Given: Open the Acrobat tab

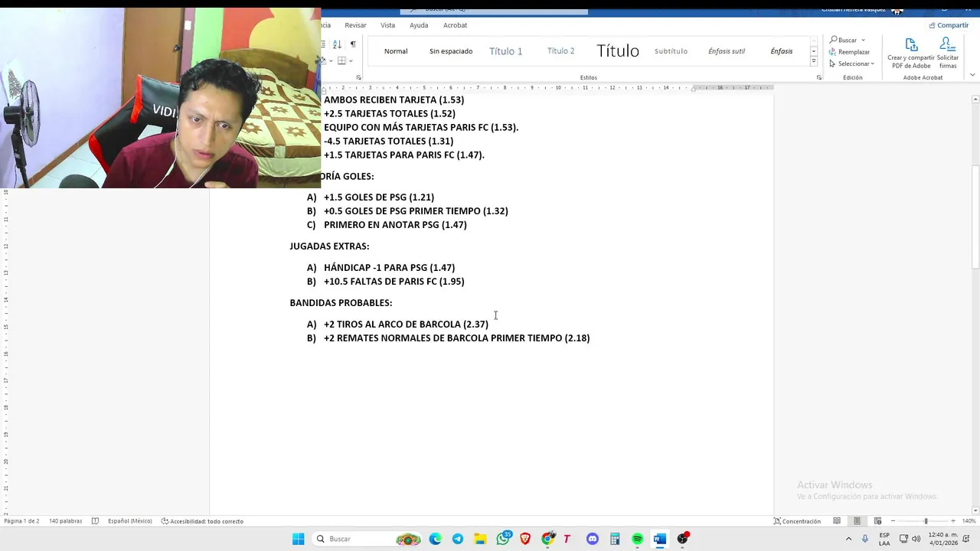Looking at the screenshot, I should pyautogui.click(x=455, y=25).
